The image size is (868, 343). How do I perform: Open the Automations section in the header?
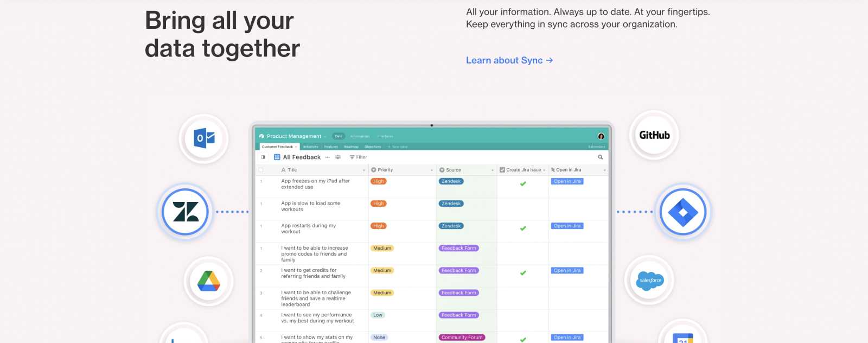tap(360, 136)
